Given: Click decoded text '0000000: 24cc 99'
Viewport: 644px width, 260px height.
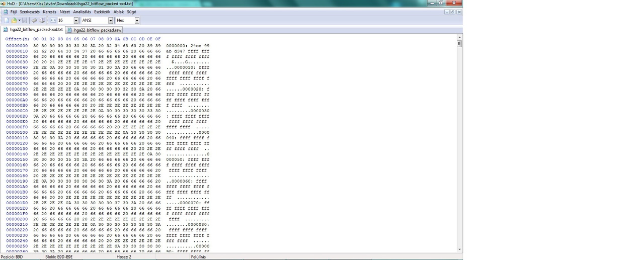Looking at the screenshot, I should tap(188, 46).
